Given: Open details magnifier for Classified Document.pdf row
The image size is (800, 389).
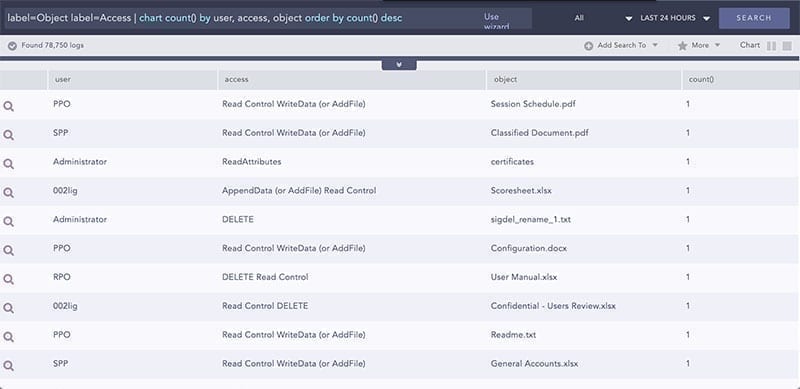Looking at the screenshot, I should point(9,135).
